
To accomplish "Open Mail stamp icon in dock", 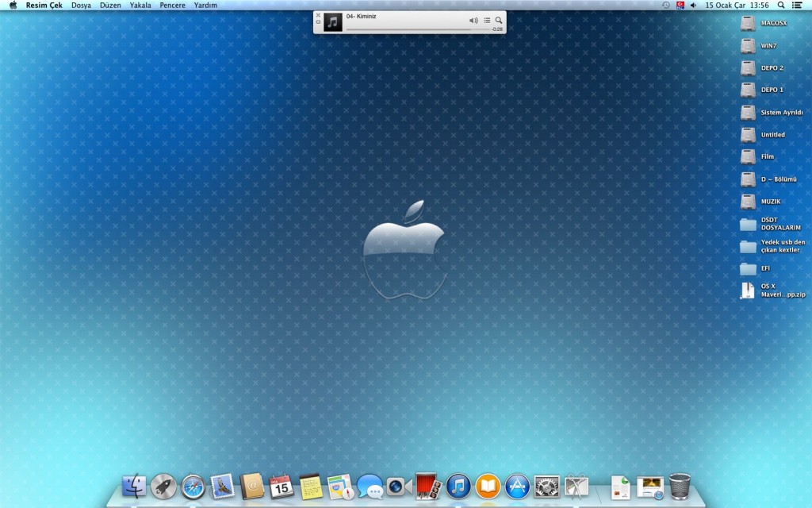I will click(x=222, y=487).
